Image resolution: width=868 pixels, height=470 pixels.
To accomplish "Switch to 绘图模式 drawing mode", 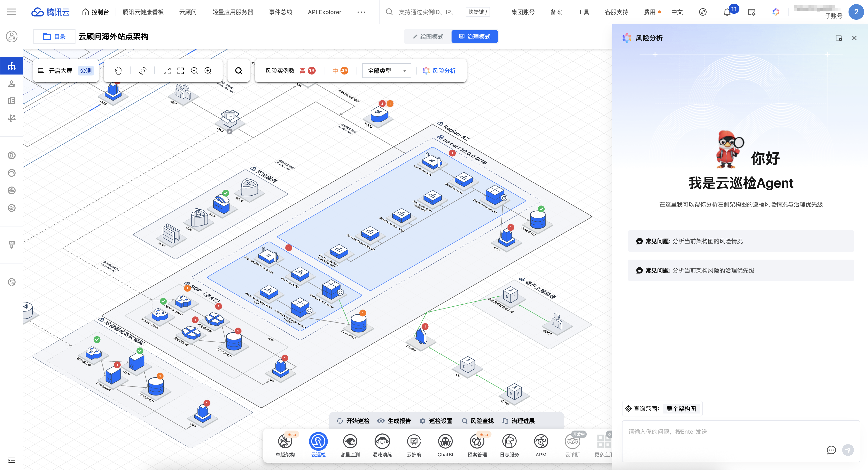I will [428, 36].
